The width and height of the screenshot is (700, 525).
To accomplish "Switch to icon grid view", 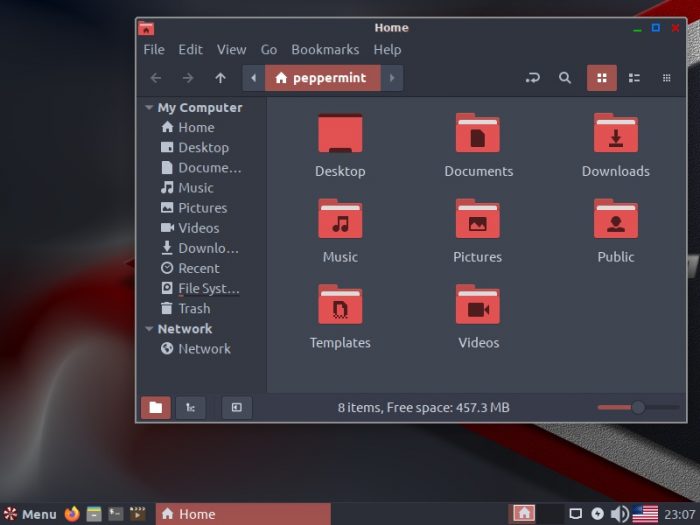I will tap(601, 77).
